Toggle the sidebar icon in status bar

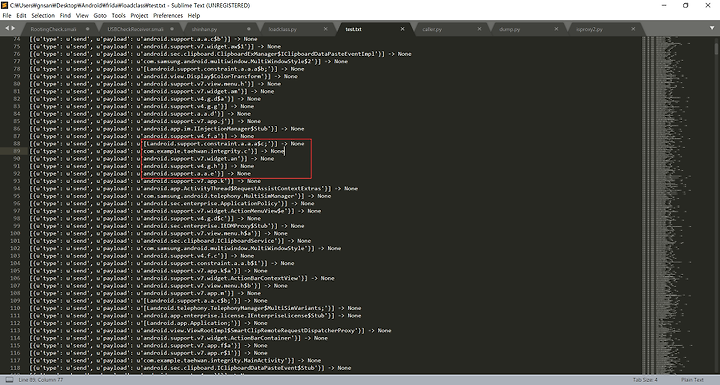[9, 380]
